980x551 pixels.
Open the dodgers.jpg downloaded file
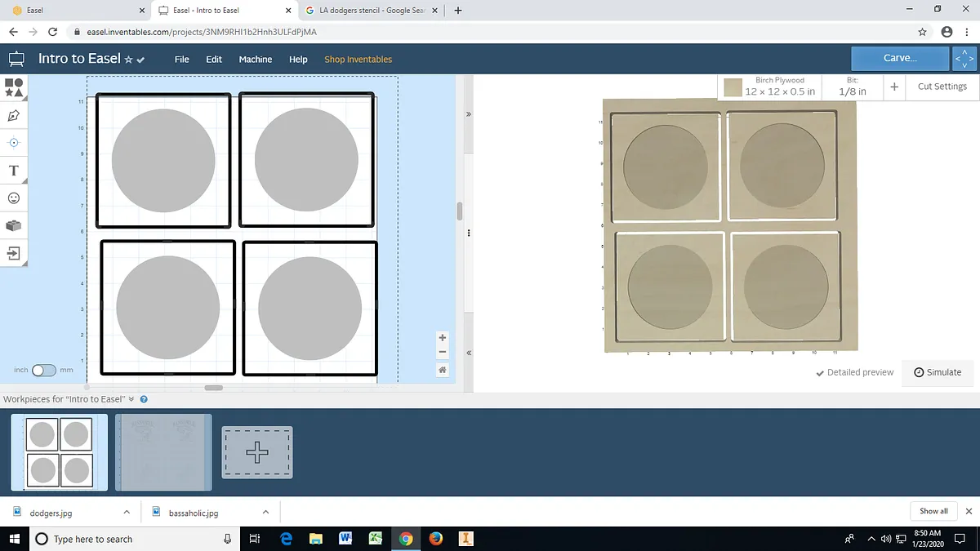point(51,513)
